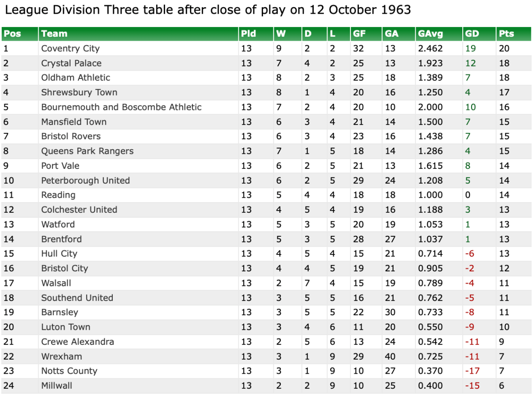Click the table title mentioning 12 October 1963

(208, 10)
